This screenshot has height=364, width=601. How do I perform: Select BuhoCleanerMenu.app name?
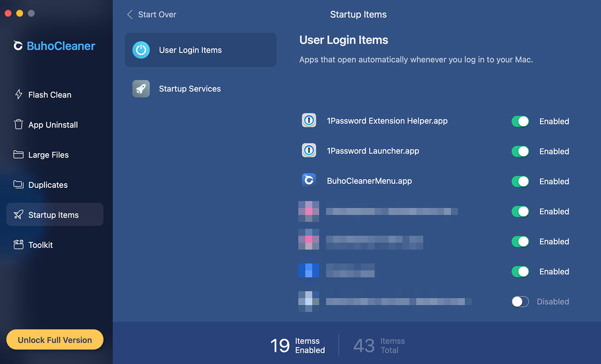[369, 181]
